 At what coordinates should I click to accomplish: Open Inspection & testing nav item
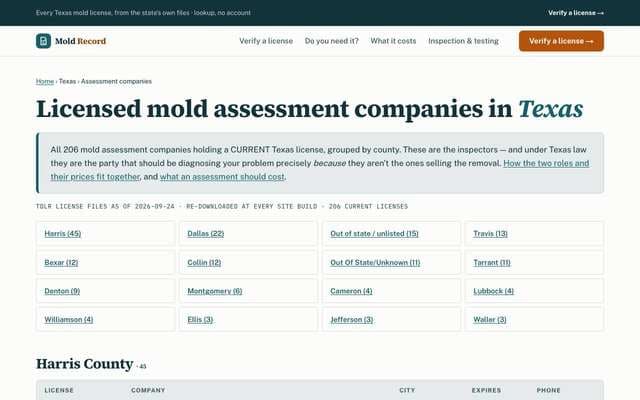463,41
